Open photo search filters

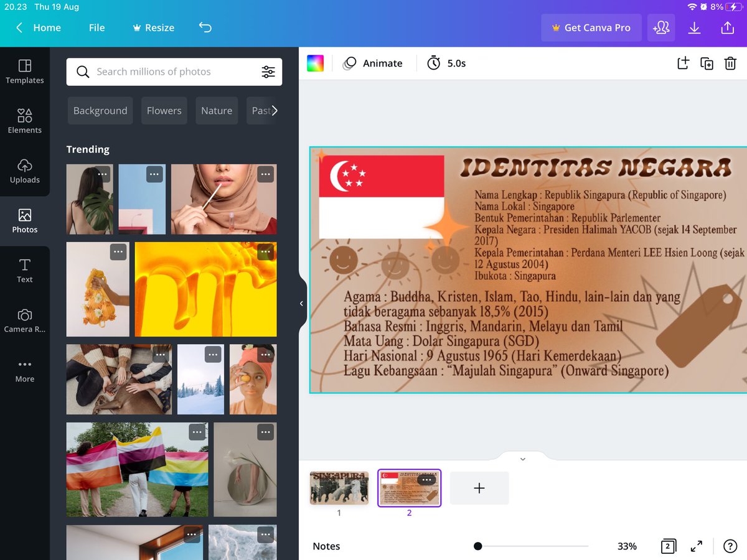click(x=268, y=72)
